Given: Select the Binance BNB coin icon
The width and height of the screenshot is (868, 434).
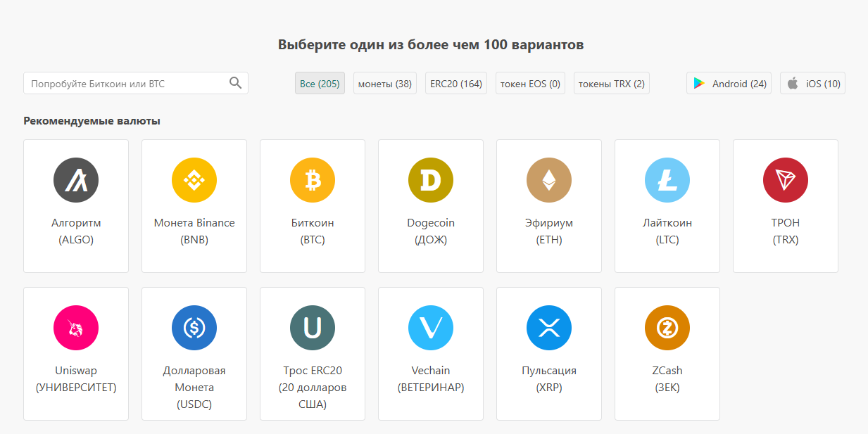Looking at the screenshot, I should tap(194, 180).
